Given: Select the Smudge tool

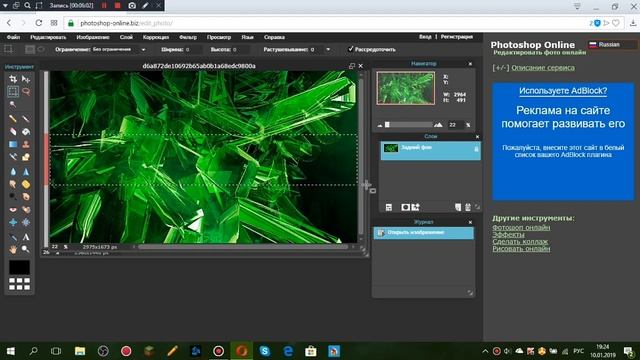Looking at the screenshot, I should pos(13,184).
